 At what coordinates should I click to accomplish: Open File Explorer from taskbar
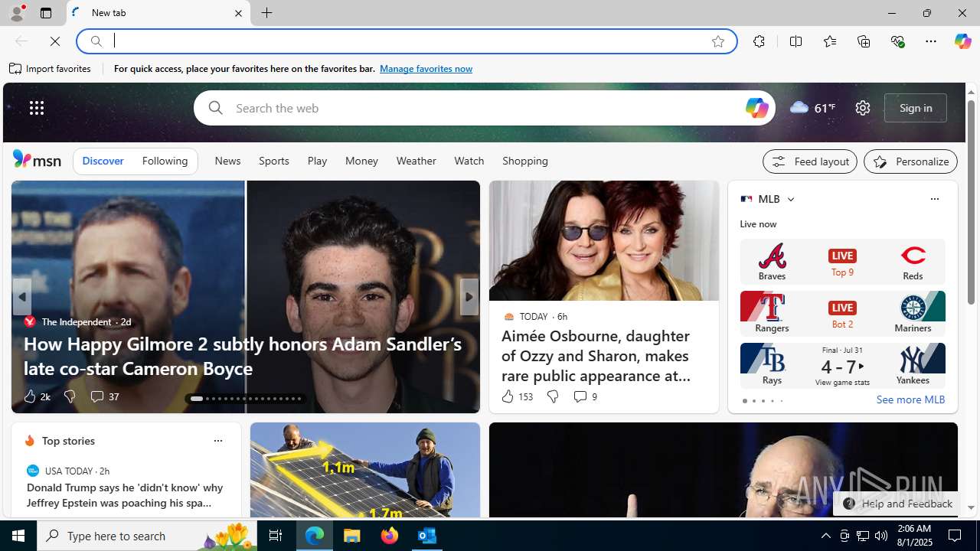coord(352,536)
